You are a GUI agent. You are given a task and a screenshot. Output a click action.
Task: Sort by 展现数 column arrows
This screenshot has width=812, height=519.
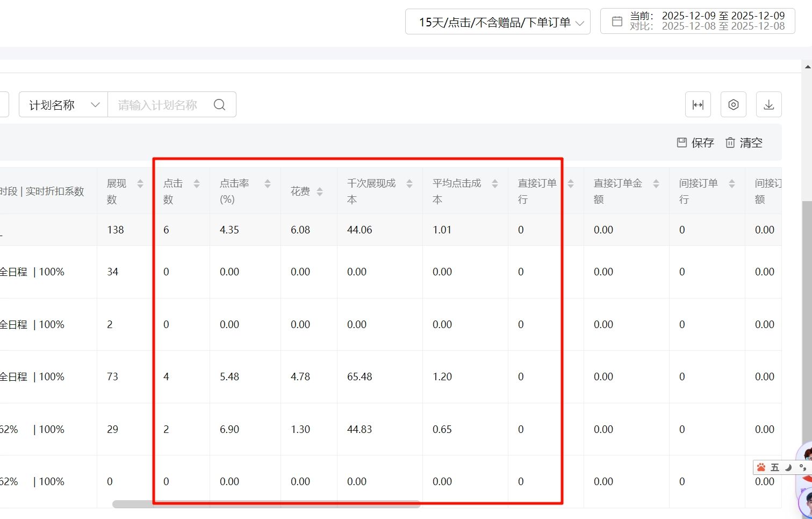(x=140, y=184)
